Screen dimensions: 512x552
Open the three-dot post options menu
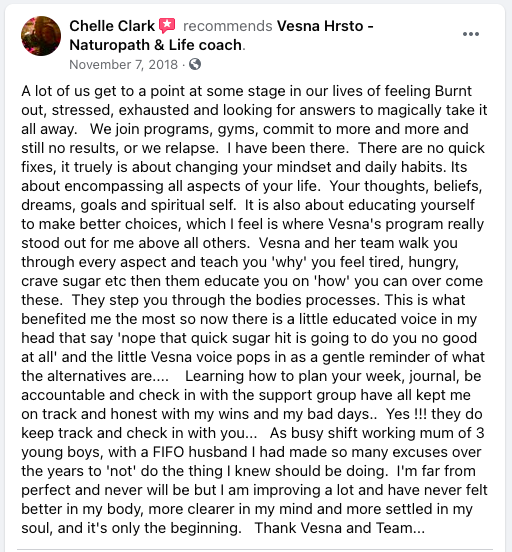click(471, 34)
